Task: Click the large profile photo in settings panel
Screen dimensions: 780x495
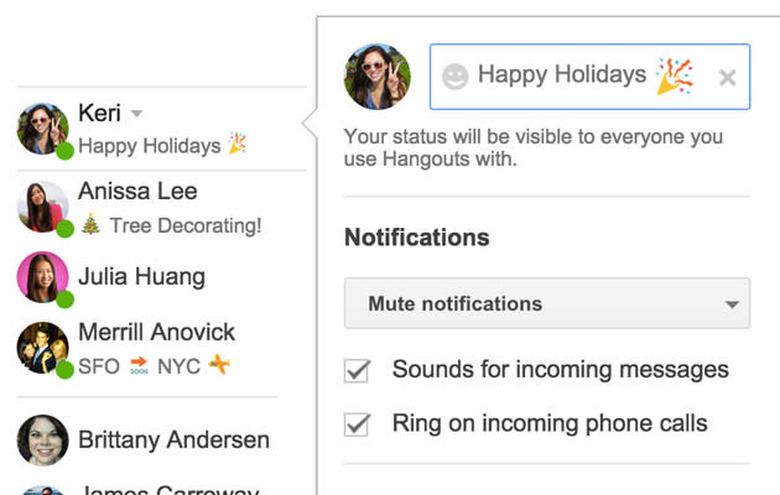Action: pos(377,77)
